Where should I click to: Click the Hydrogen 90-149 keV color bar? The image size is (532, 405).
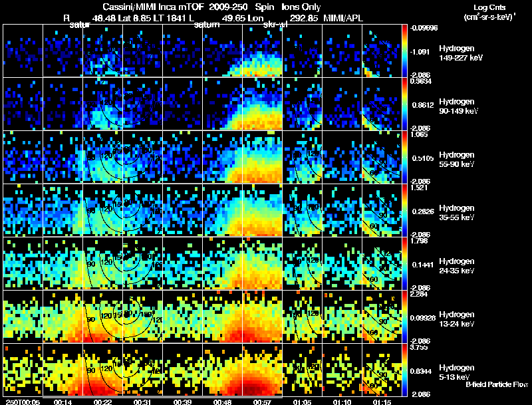pos(404,104)
